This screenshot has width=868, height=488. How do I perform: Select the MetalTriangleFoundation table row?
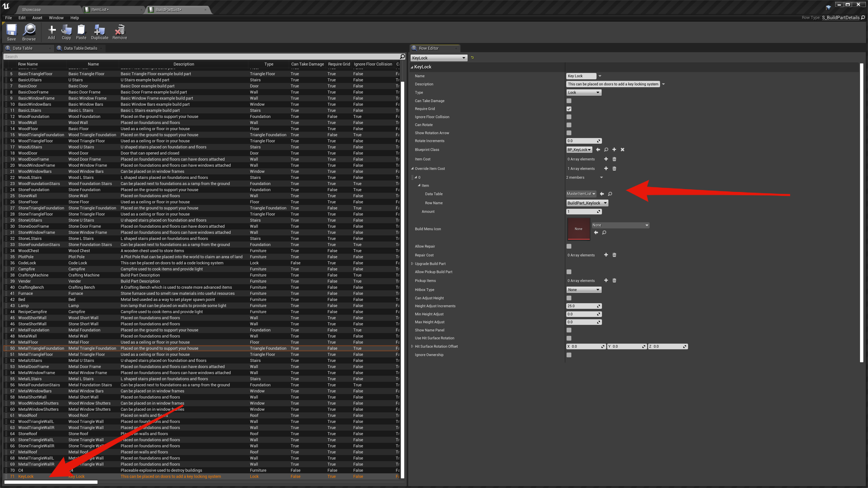pos(41,348)
